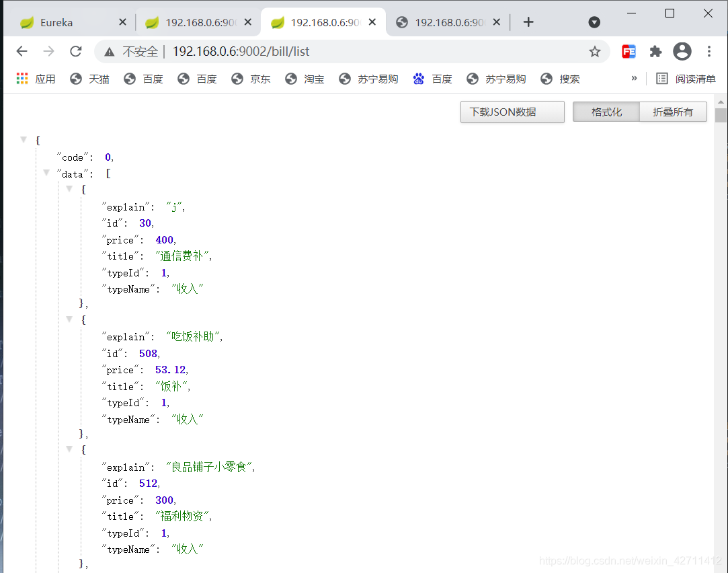Click the address bar URL

241,52
